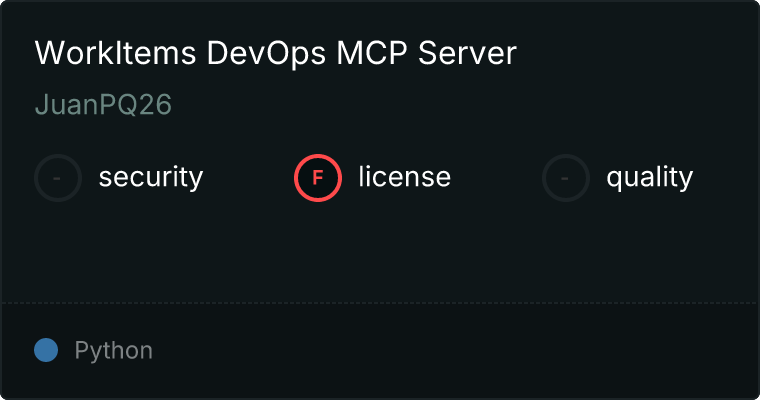The width and height of the screenshot is (760, 400).
Task: Click the dash inside the quality badge
Action: [566, 178]
